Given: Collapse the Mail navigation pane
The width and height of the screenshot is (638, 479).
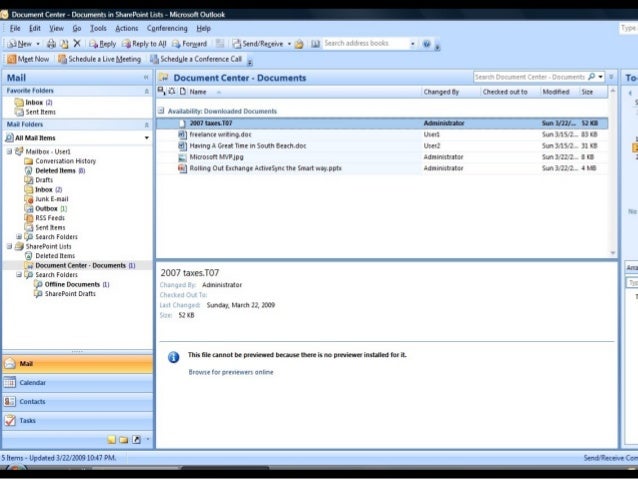Looking at the screenshot, I should pos(146,77).
